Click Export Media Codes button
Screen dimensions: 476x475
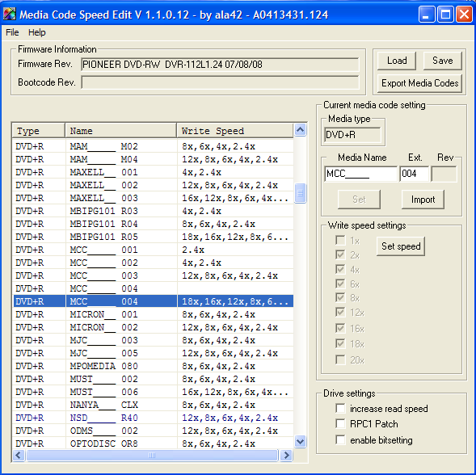point(419,83)
